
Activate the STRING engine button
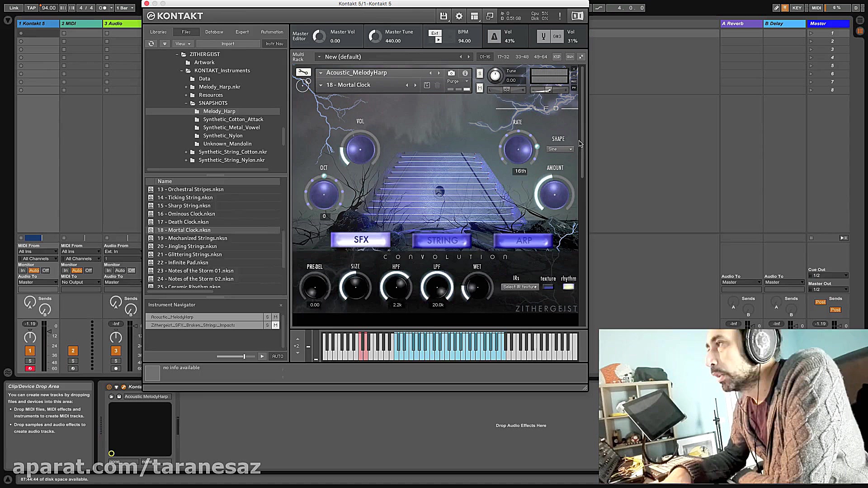click(x=441, y=240)
